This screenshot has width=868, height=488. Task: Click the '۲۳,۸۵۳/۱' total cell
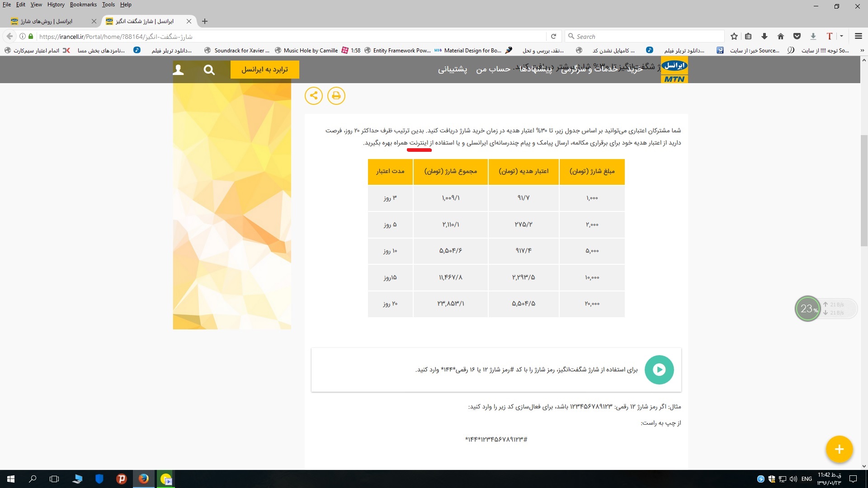click(450, 304)
